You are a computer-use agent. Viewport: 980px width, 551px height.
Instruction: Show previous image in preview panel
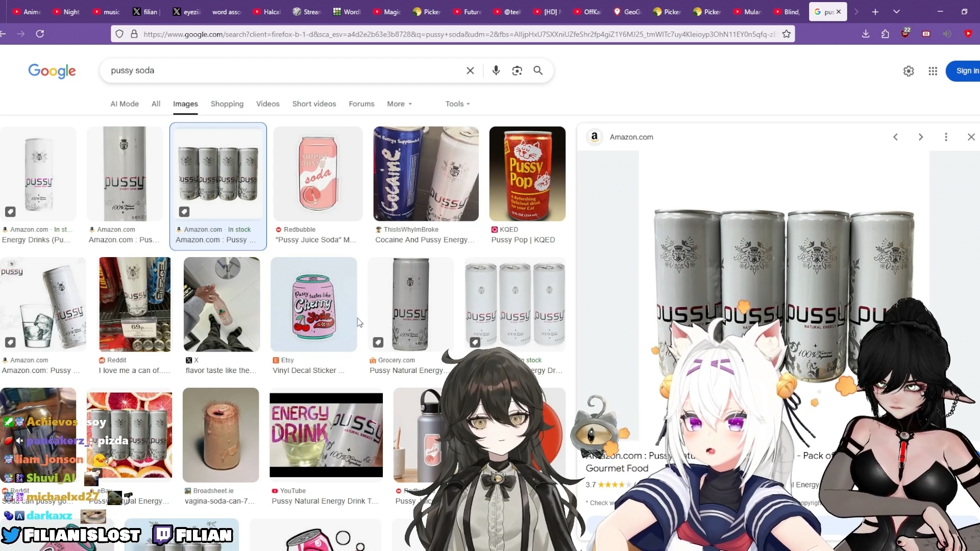point(895,137)
